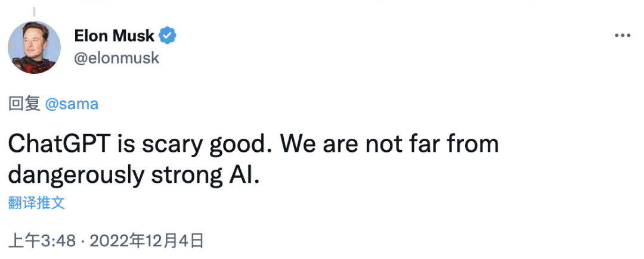Click the word 'Musk' in the name

click(x=136, y=36)
